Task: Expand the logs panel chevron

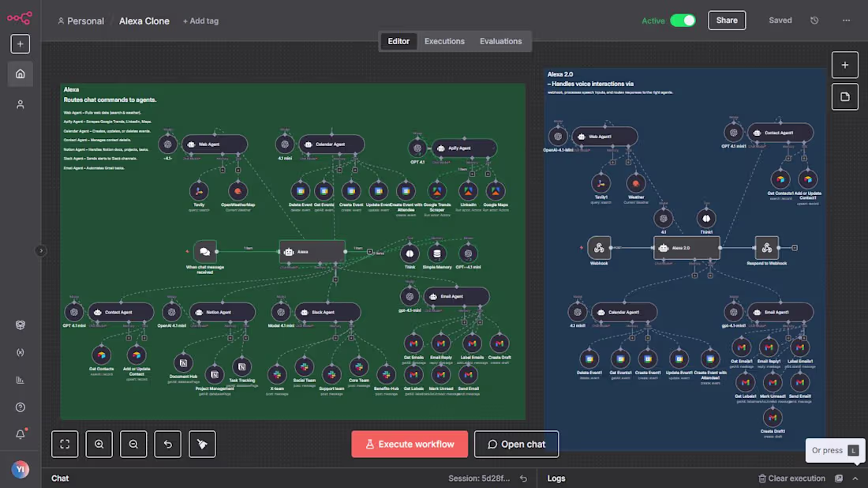Action: point(855,479)
